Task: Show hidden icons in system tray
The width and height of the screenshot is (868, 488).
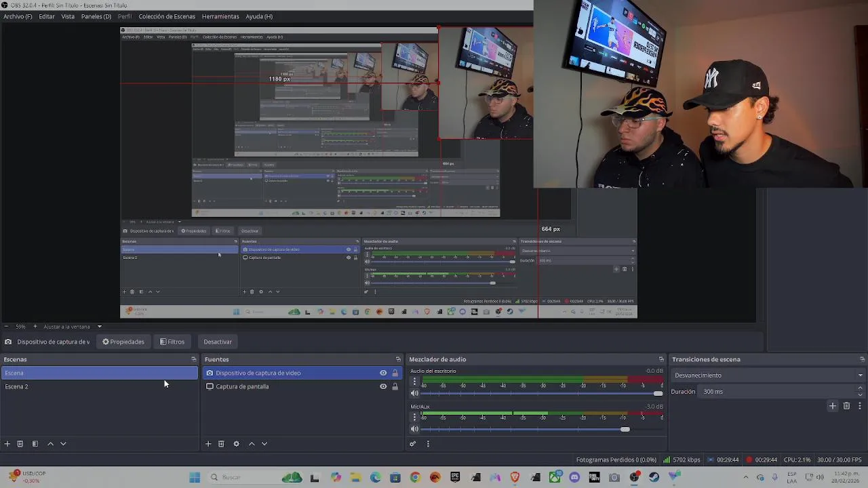Action: pyautogui.click(x=746, y=477)
